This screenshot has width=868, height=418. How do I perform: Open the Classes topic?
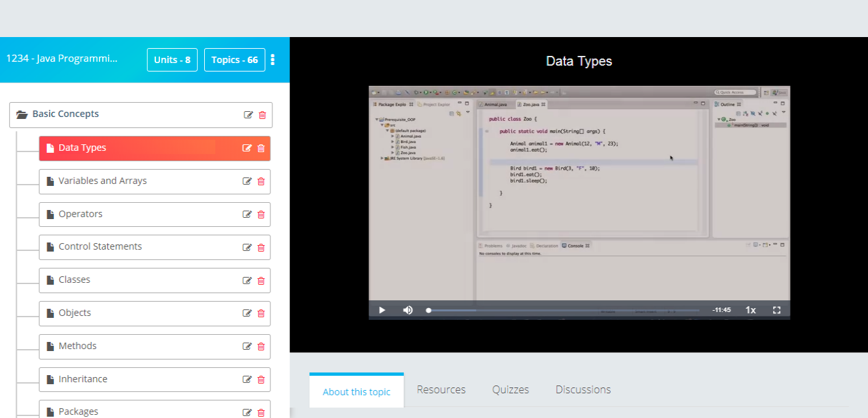tap(155, 280)
